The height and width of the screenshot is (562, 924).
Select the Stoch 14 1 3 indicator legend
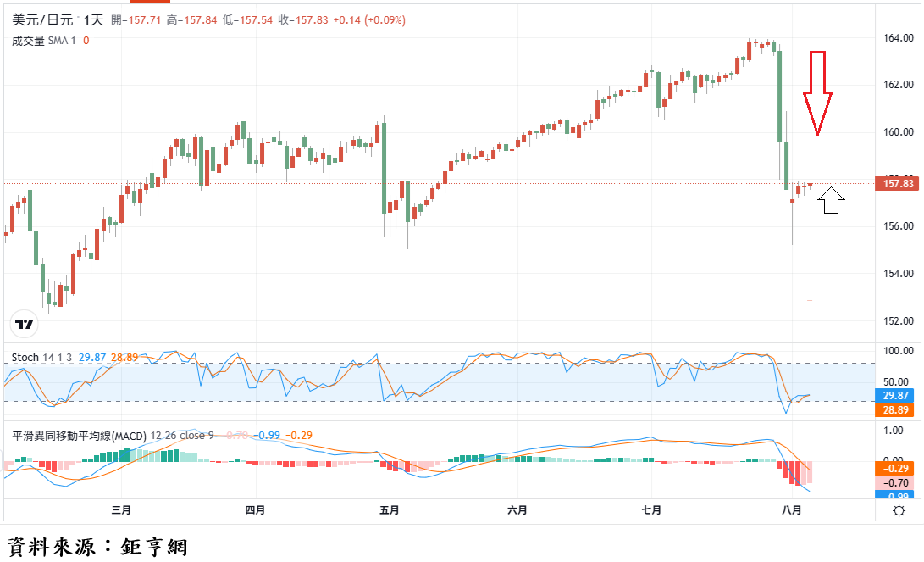click(x=41, y=358)
